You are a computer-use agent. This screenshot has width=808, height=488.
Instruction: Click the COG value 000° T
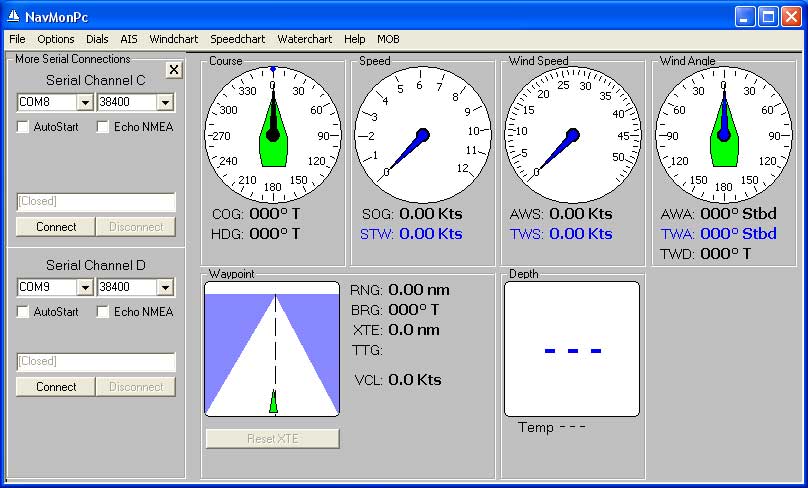point(274,214)
